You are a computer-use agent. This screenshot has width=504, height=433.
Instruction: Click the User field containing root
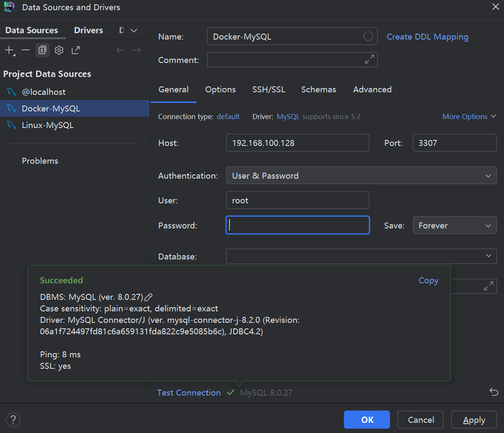297,200
